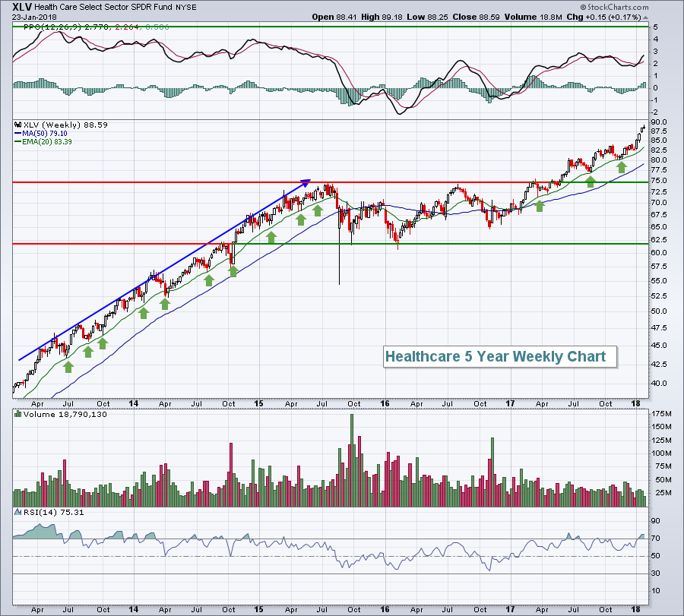Click the 70 level on the RSI axis

[656, 539]
